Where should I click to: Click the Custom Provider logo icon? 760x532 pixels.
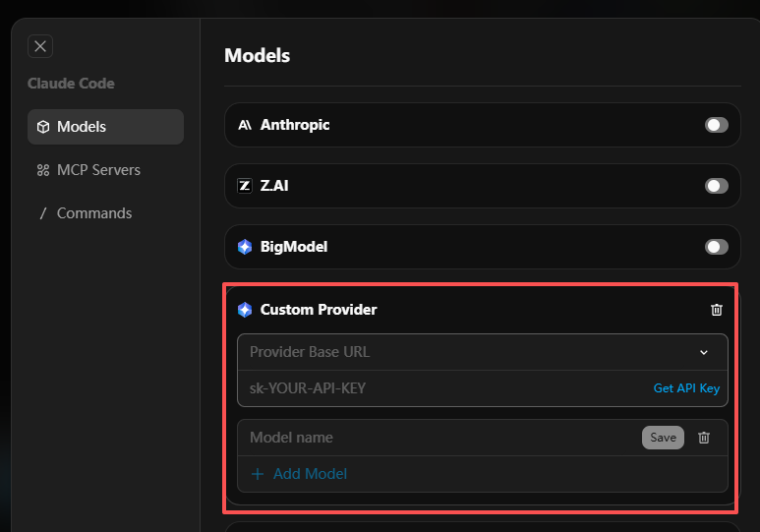click(x=245, y=310)
